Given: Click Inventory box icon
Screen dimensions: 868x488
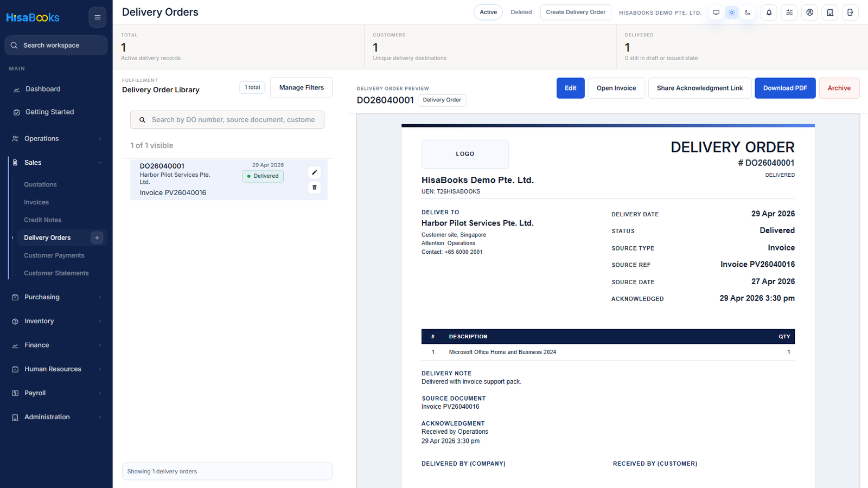Looking at the screenshot, I should (x=15, y=322).
